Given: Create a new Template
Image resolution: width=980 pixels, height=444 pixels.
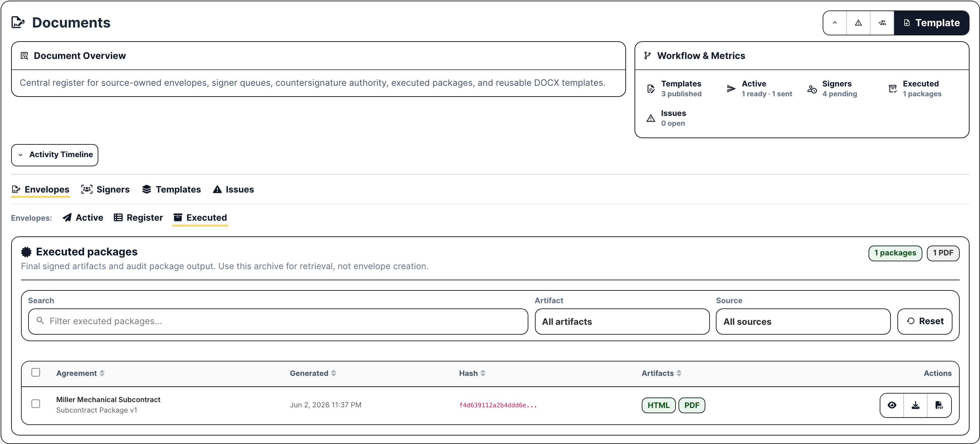Looking at the screenshot, I should pyautogui.click(x=931, y=23).
